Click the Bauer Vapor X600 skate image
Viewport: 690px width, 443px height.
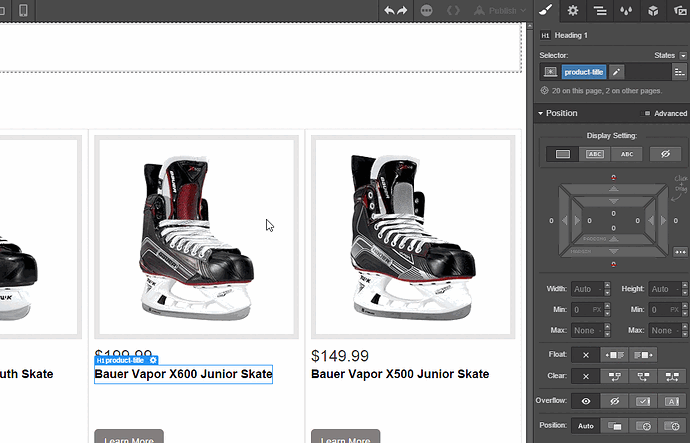(196, 237)
